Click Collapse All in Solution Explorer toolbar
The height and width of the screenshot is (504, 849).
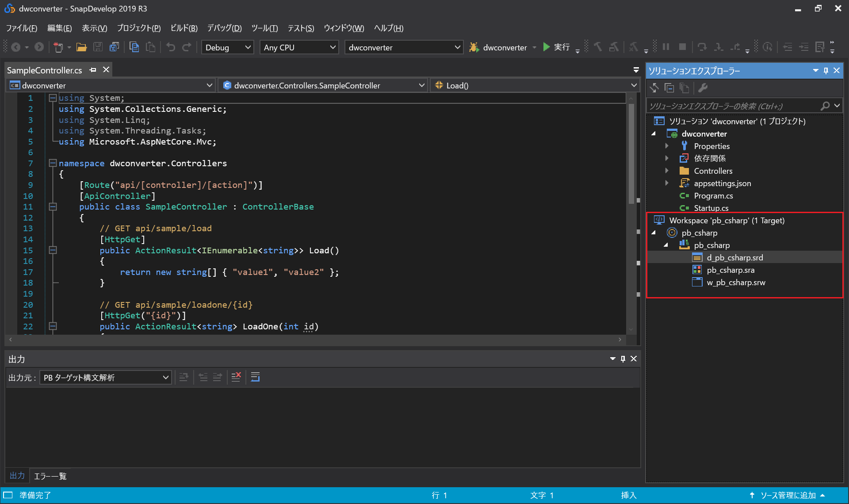(x=669, y=88)
